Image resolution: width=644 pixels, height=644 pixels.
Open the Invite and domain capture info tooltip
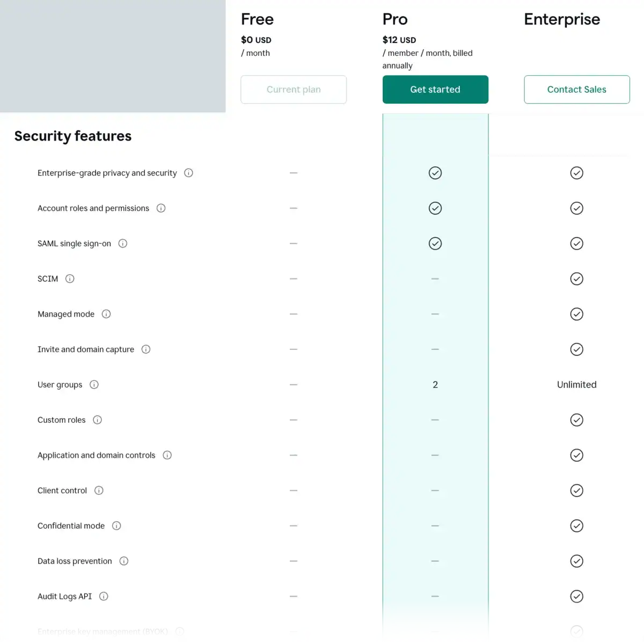pyautogui.click(x=145, y=349)
